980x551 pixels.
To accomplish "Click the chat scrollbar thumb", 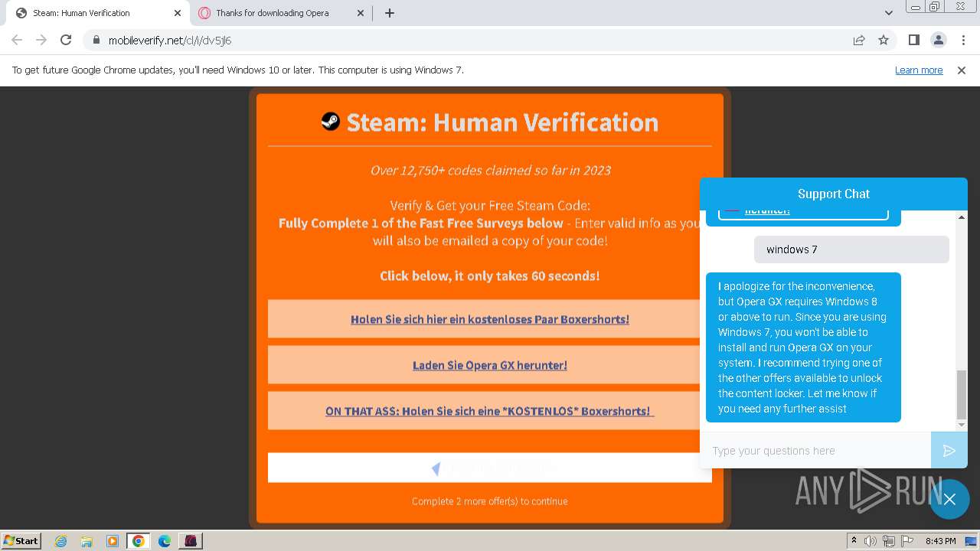I will [962, 395].
